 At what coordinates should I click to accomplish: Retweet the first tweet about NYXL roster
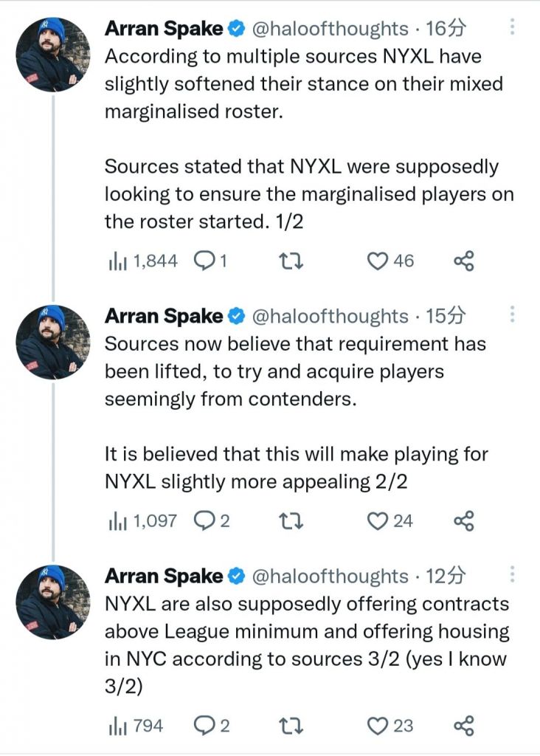(x=293, y=261)
